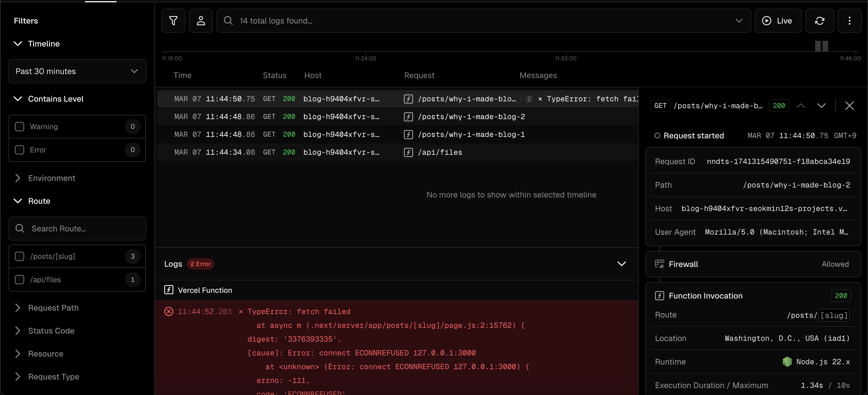
Task: Go to next log with down arrow
Action: 821,105
